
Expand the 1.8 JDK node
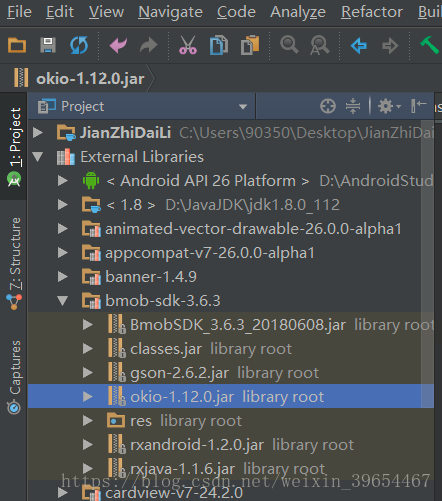(x=63, y=204)
